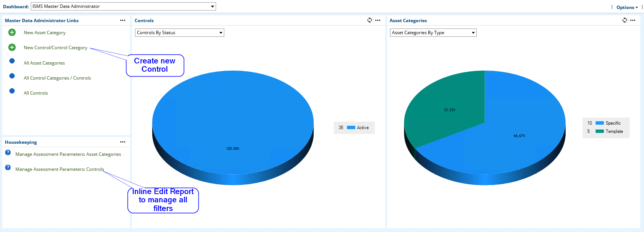Open the Asset Categories By Type dropdown
This screenshot has width=644, height=232.
click(x=433, y=33)
